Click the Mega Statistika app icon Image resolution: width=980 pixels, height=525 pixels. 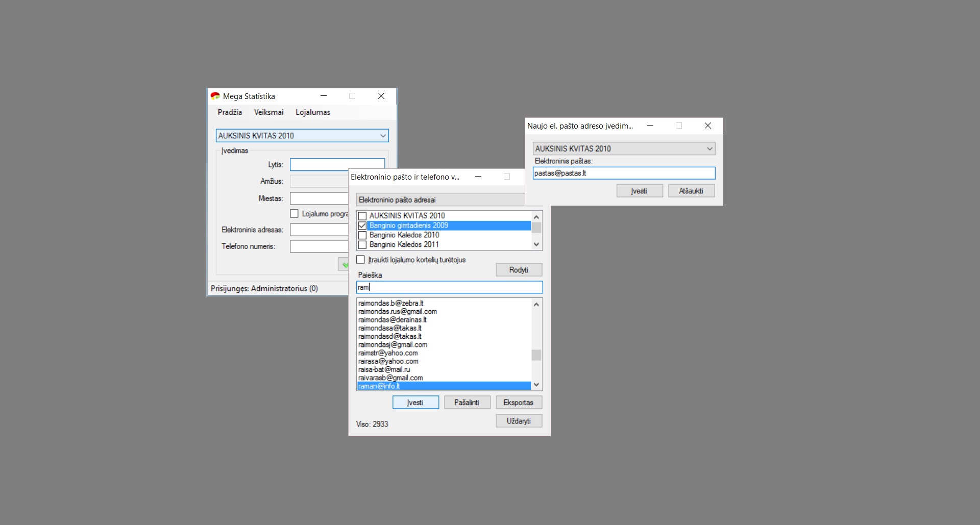pos(215,96)
